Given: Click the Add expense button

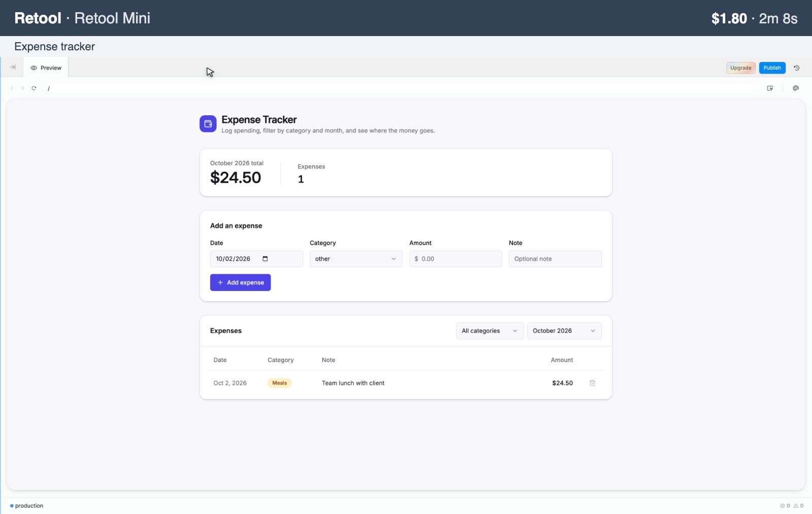Looking at the screenshot, I should click(x=241, y=282).
